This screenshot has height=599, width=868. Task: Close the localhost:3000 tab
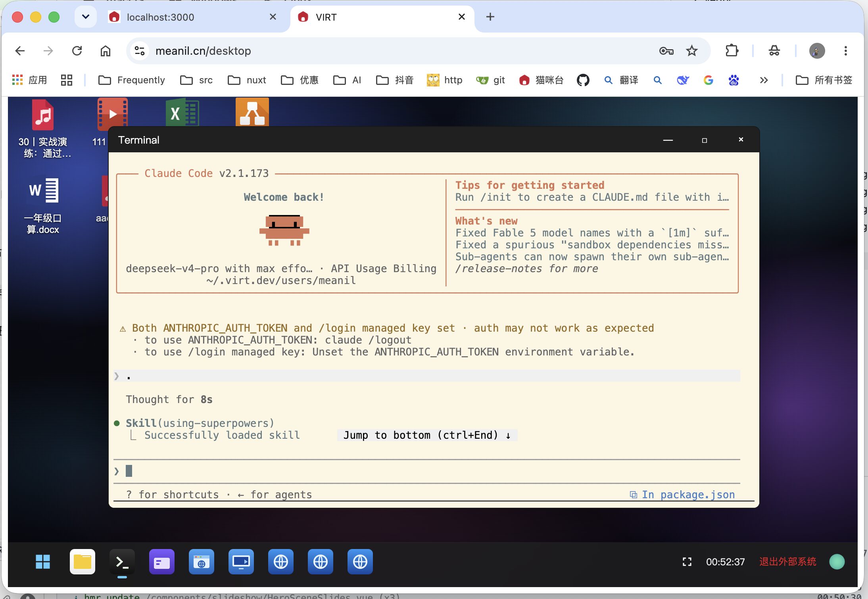[x=273, y=17]
